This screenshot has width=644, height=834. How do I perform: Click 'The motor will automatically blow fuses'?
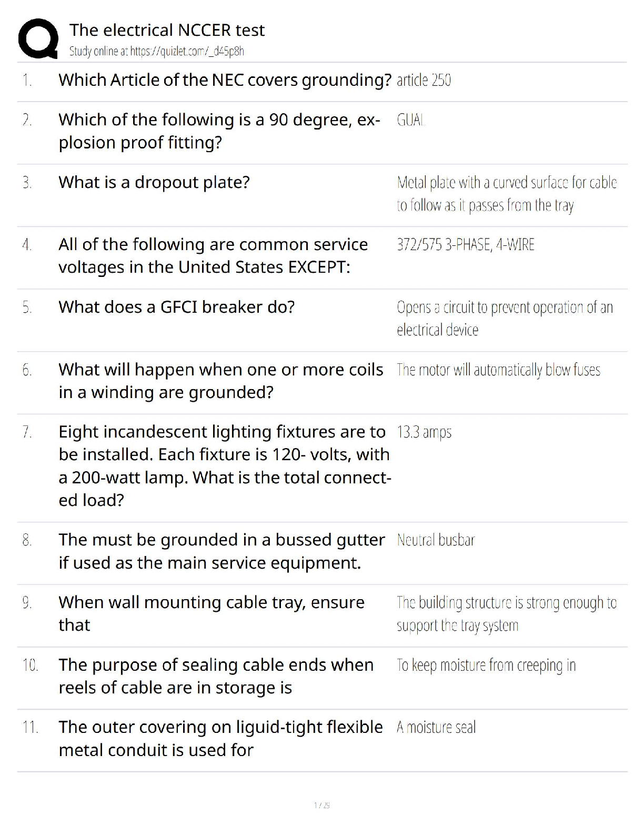click(498, 370)
